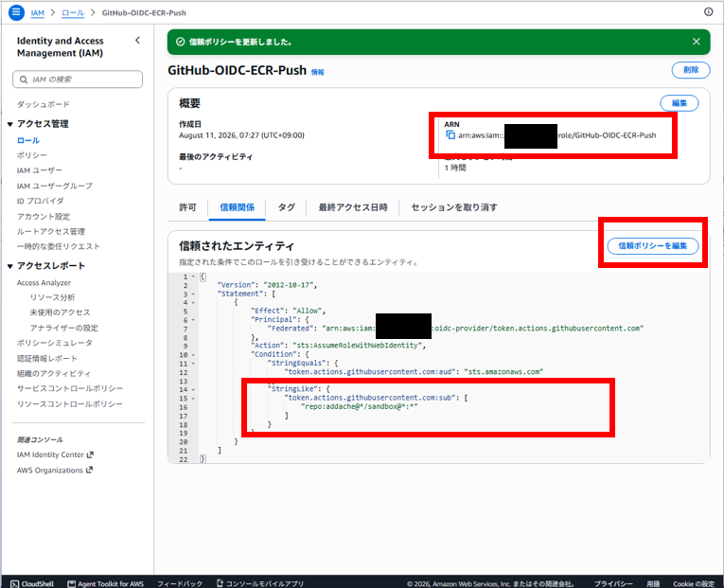The image size is (724, 588).
Task: Focus the IAM の検索 input field
Action: click(x=78, y=80)
